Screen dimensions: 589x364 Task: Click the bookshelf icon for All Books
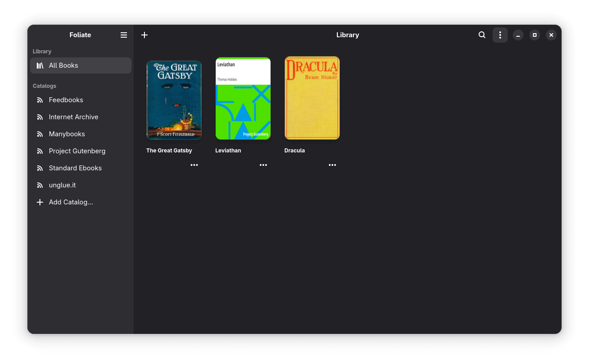click(40, 65)
